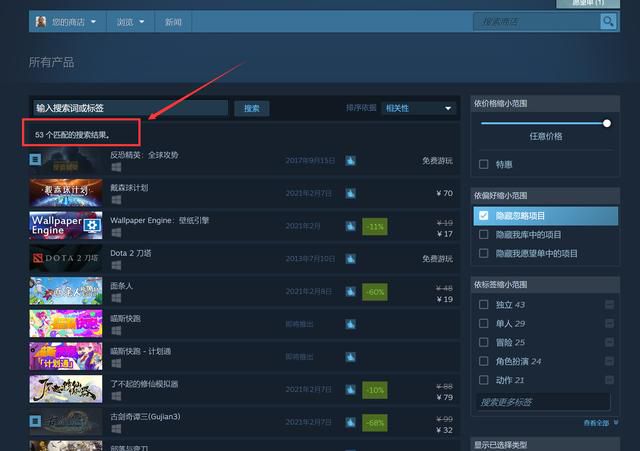Collapse the 依偏好缩小范围 panel header

click(545, 196)
